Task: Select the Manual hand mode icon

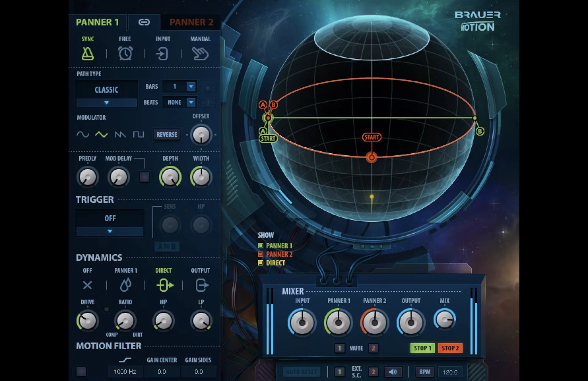Action: click(x=200, y=54)
